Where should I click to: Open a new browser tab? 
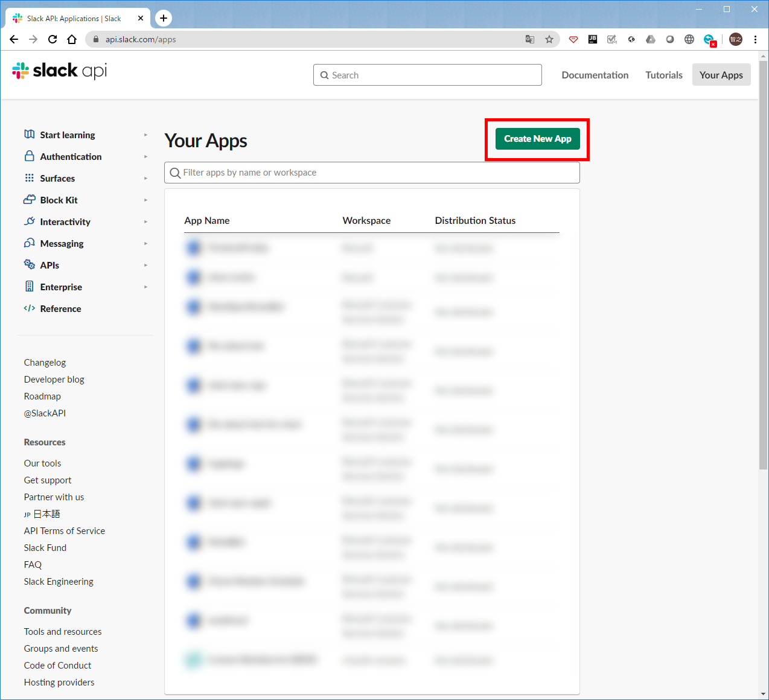pos(164,18)
